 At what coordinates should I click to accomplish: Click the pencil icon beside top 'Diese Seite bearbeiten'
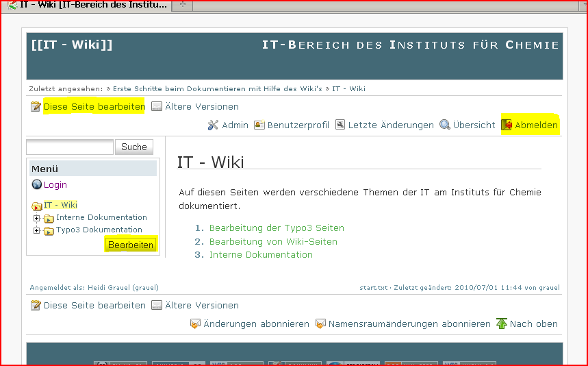point(36,107)
